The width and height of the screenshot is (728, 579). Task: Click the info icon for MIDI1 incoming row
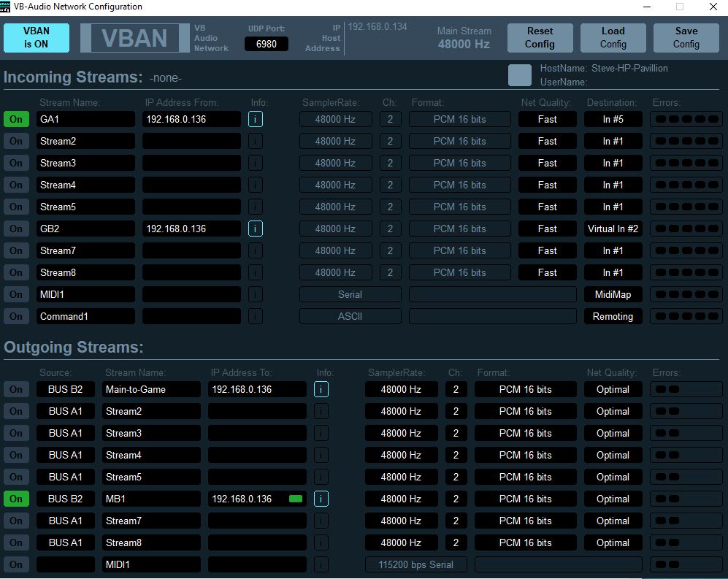[x=256, y=294]
